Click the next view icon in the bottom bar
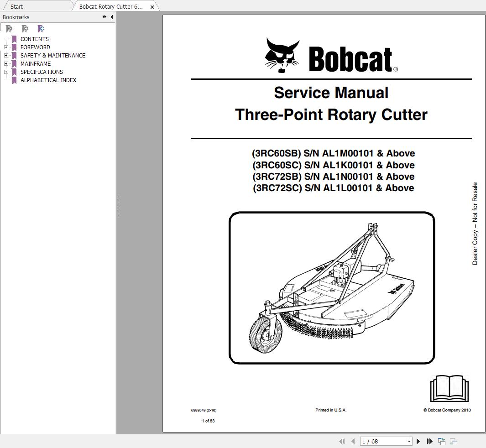The height and width of the screenshot is (448, 486). pyautogui.click(x=454, y=441)
